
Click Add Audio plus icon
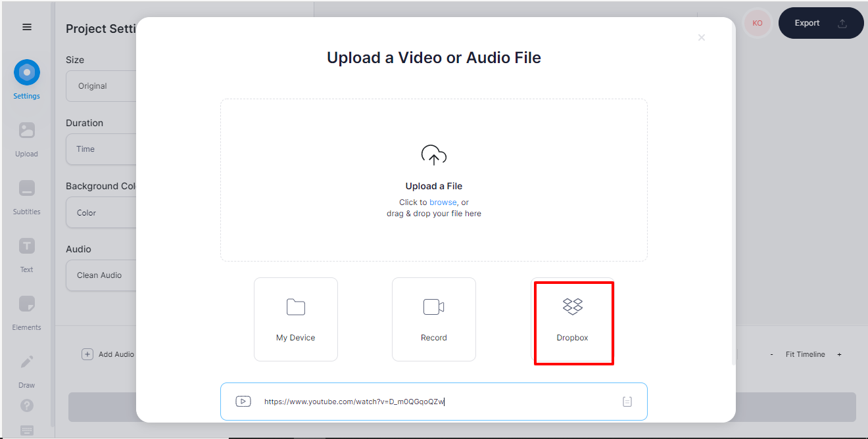coord(87,354)
